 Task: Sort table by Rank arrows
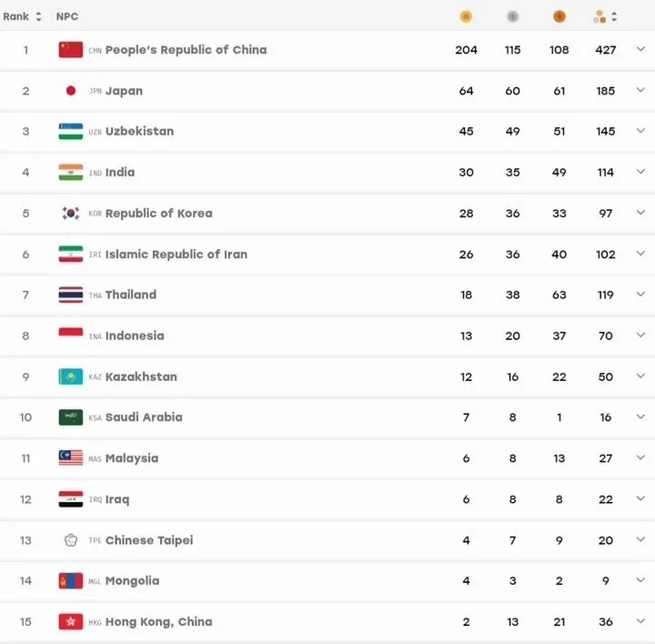tap(38, 16)
